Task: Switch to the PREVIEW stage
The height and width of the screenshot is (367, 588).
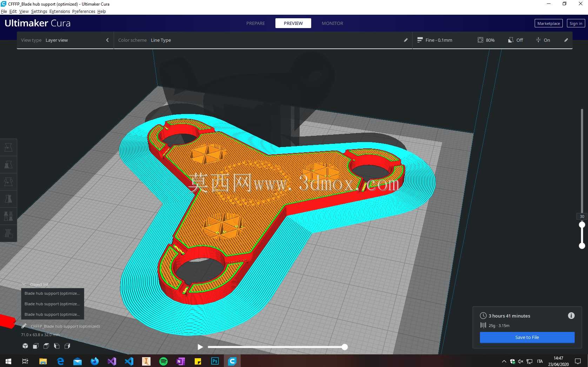Action: (x=293, y=23)
